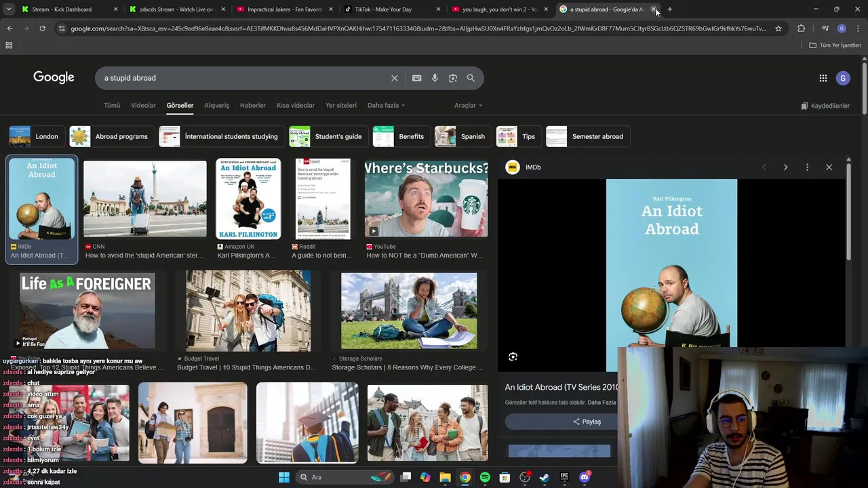Screen dimensions: 868x488
Task: Select the Benefits filter chip
Action: click(x=401, y=136)
